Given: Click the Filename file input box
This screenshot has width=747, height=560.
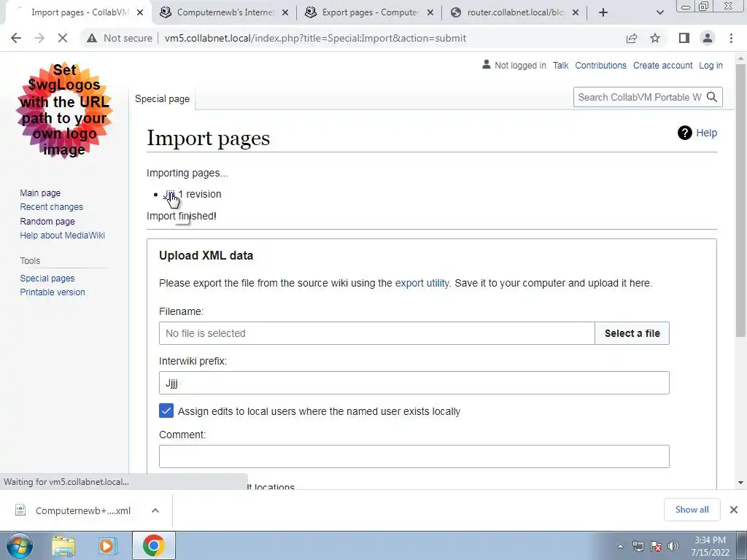Looking at the screenshot, I should (377, 333).
